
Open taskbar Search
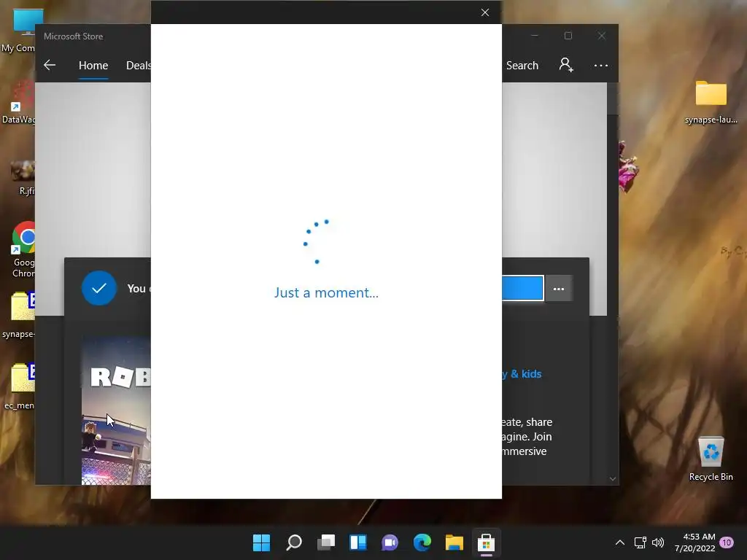tap(294, 542)
